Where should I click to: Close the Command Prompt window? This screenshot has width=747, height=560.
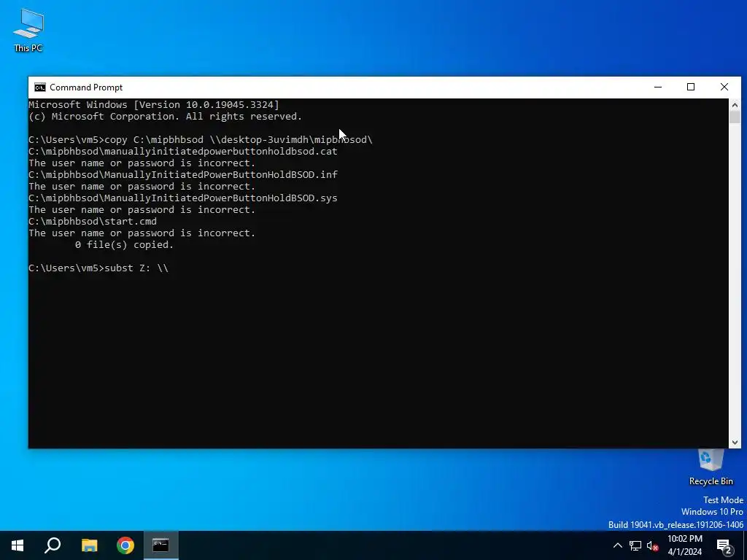tap(724, 87)
